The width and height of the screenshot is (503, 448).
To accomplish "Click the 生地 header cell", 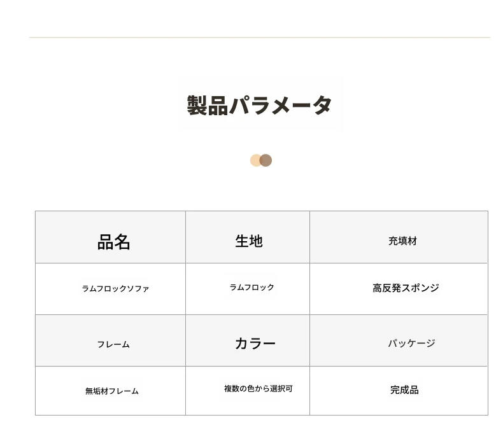I will (x=248, y=237).
